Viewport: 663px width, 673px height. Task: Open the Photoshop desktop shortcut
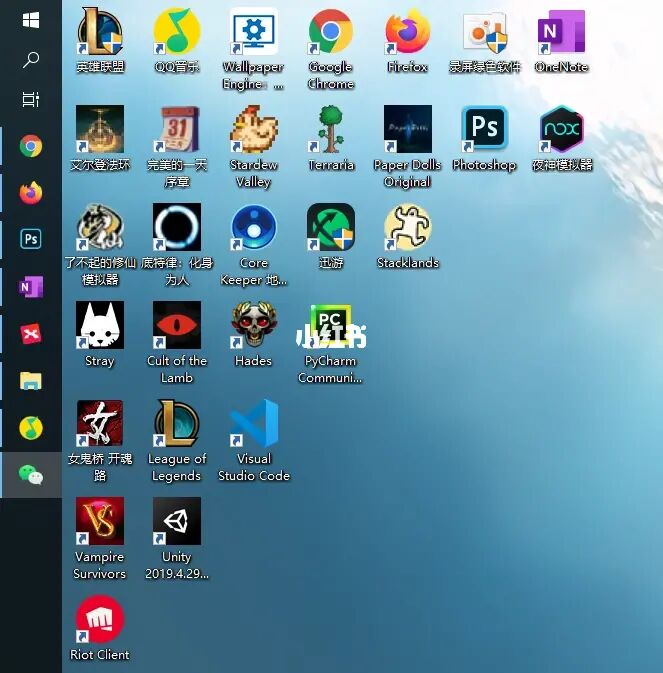click(484, 129)
